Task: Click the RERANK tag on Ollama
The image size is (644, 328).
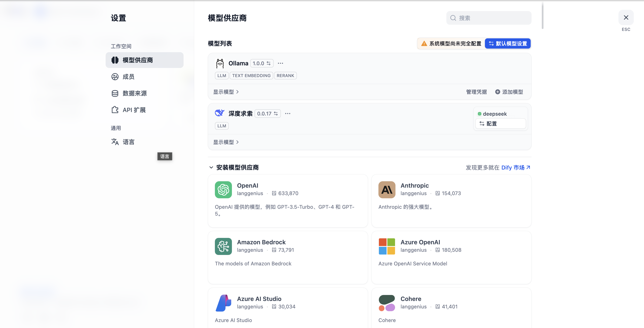Action: 285,75
